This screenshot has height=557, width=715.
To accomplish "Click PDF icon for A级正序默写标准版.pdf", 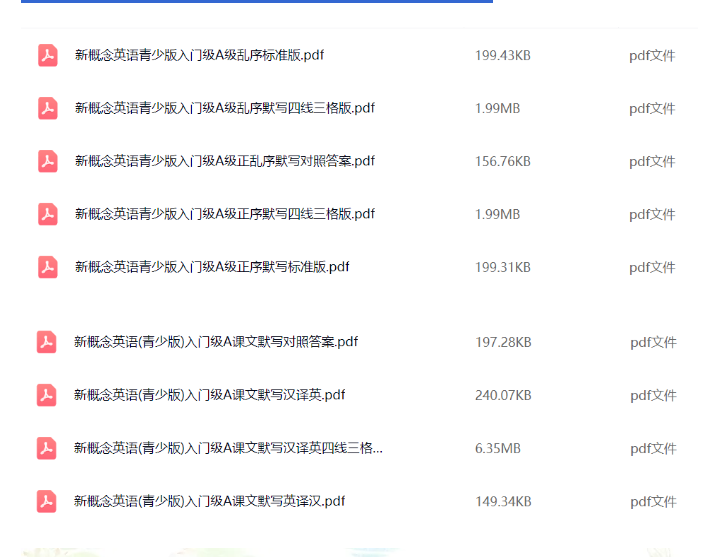I will coord(47,267).
